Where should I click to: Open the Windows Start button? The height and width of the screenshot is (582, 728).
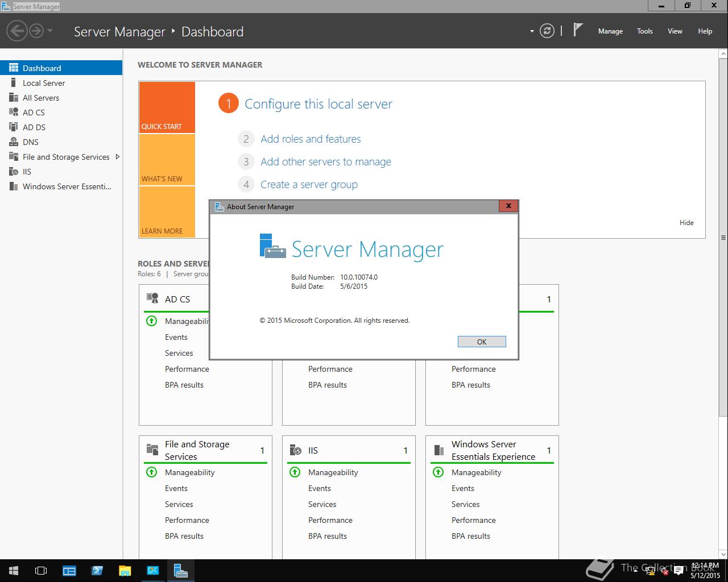tap(14, 571)
